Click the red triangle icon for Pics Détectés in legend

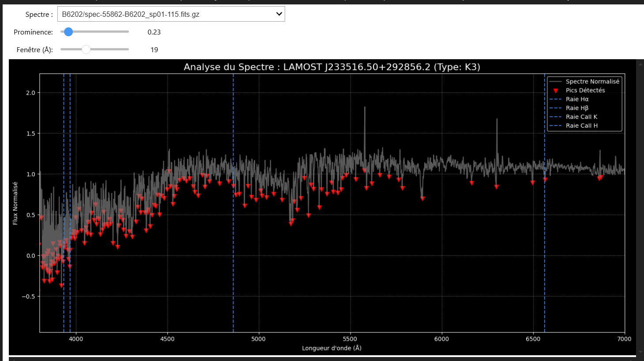click(556, 91)
